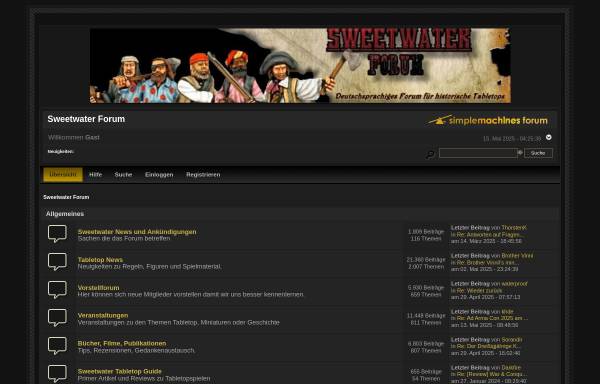The height and width of the screenshot is (384, 600).
Task: Open the 'Re: Ad Arma Con 2025 am...' last post
Action: point(492,318)
